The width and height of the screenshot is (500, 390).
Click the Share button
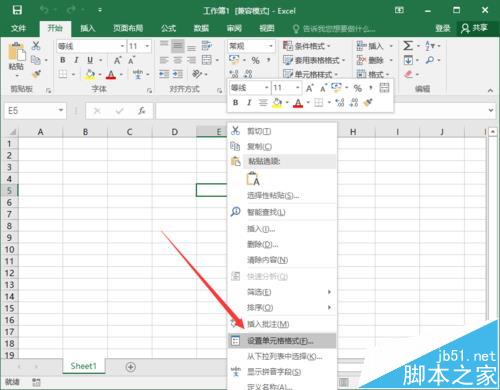[474, 28]
